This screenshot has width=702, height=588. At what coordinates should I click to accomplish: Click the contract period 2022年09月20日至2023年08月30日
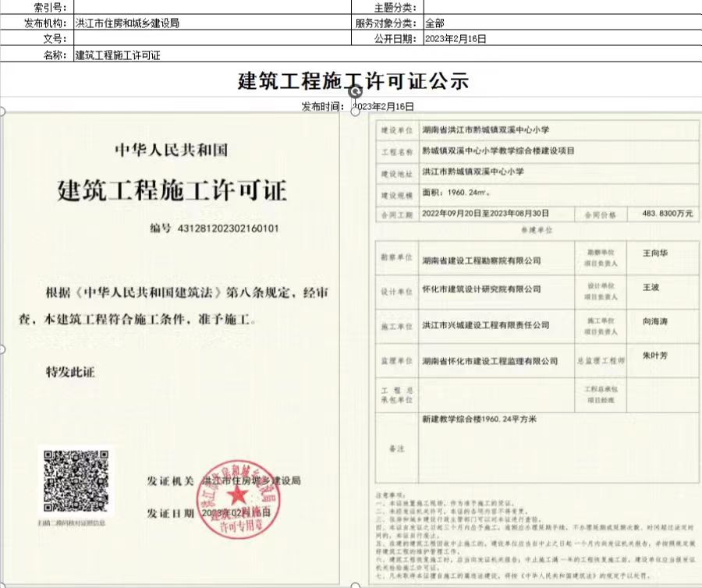(x=485, y=214)
